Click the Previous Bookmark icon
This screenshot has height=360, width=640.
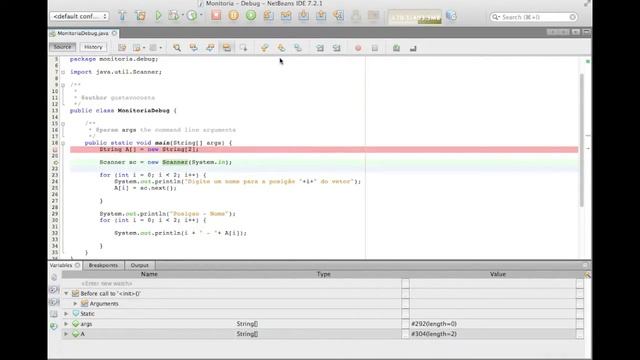[x=264, y=48]
